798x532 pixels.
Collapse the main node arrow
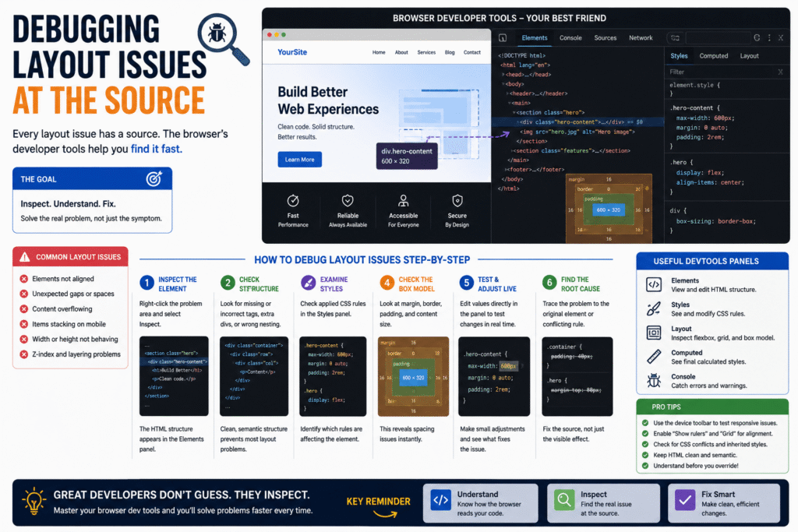pos(509,104)
